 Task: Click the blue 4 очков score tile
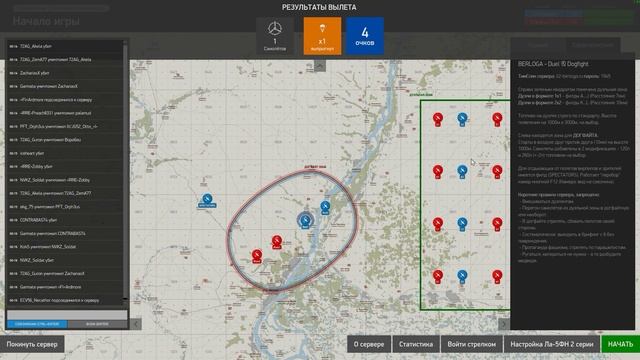point(365,36)
